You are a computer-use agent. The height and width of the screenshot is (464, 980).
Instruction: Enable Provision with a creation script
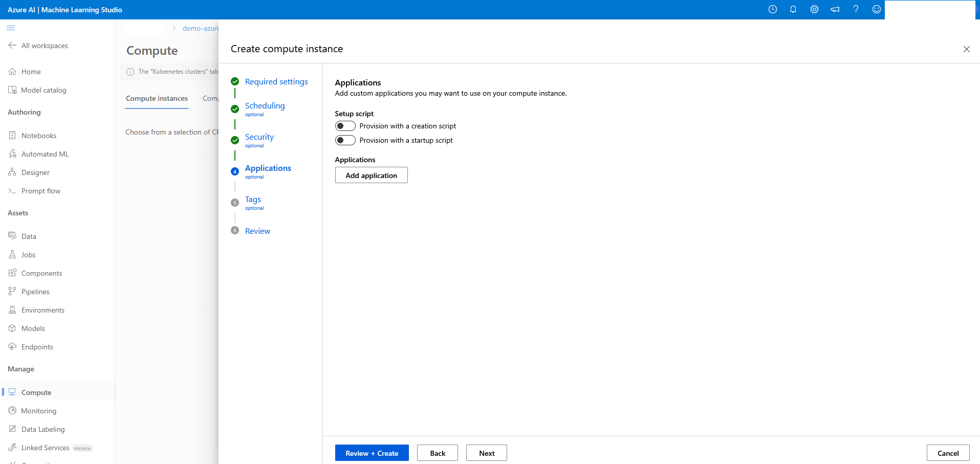coord(345,125)
